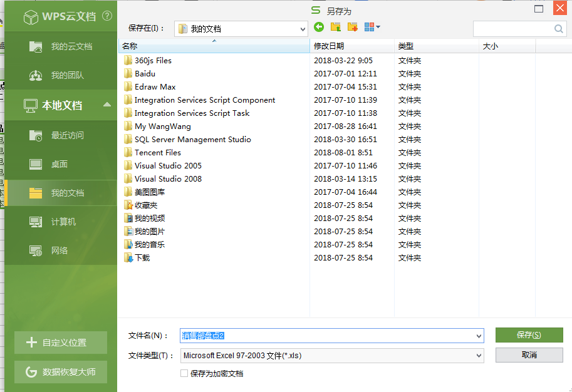Image resolution: width=572 pixels, height=392 pixels.
Task: Sort by 大小 column header
Action: tap(507, 46)
